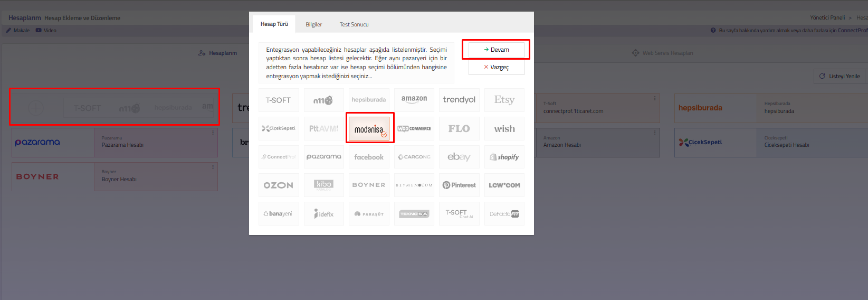Open the Boyner Hesabı card options menu
This screenshot has height=300, width=868.
[x=213, y=167]
